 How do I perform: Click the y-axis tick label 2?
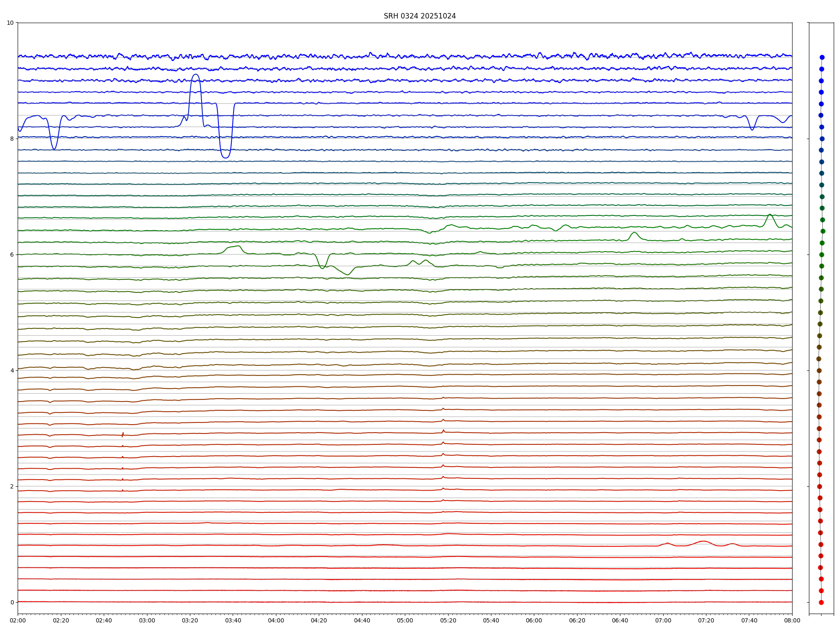point(12,486)
